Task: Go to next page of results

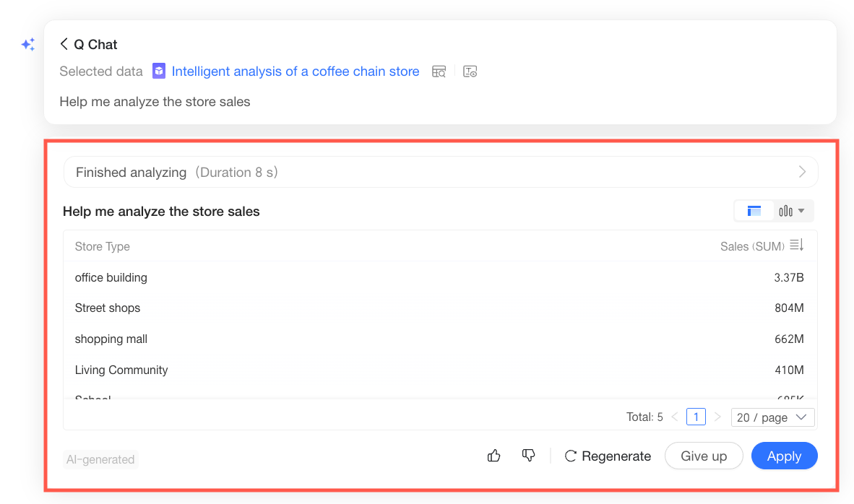Action: [x=717, y=417]
